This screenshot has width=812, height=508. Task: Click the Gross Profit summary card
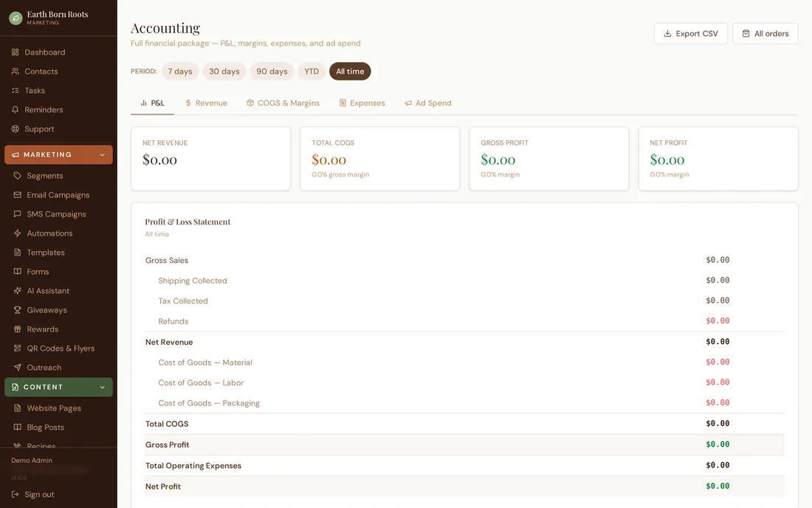(x=549, y=159)
